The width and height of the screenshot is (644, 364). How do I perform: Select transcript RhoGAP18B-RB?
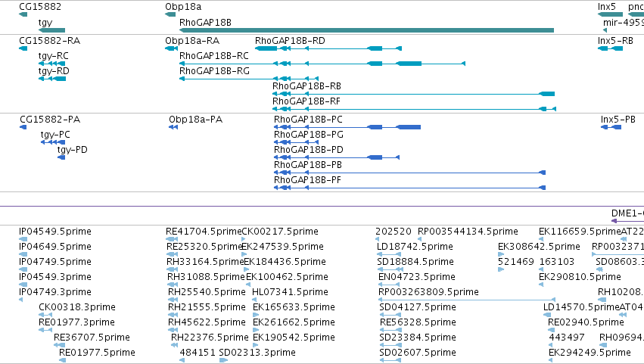pos(414,94)
